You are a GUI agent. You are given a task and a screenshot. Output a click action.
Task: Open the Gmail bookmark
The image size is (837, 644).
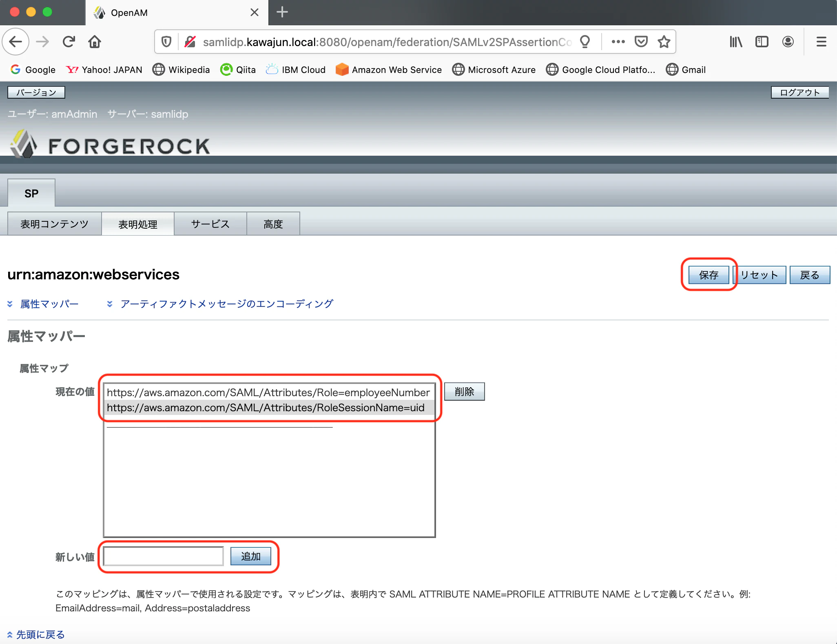click(x=686, y=70)
